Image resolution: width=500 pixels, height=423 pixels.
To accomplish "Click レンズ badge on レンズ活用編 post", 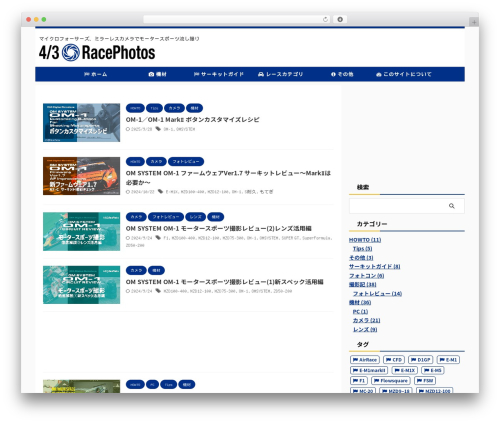I will coord(195,217).
